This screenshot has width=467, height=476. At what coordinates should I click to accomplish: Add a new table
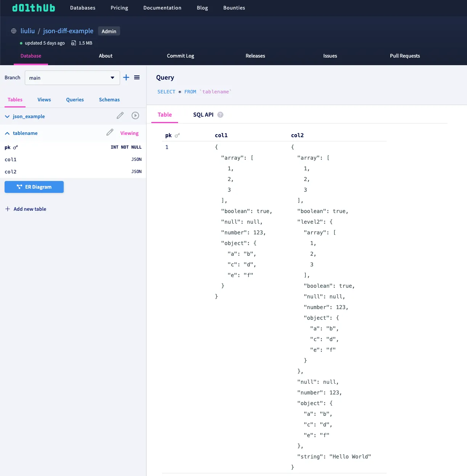pos(26,209)
